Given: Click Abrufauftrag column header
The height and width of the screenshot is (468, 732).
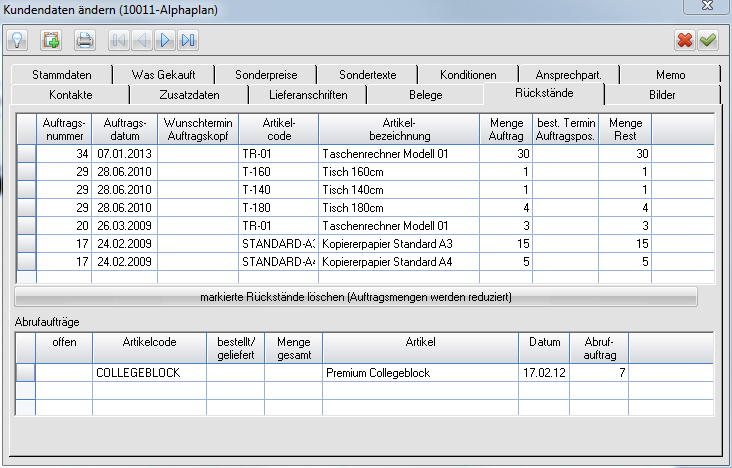Looking at the screenshot, I should tap(599, 348).
